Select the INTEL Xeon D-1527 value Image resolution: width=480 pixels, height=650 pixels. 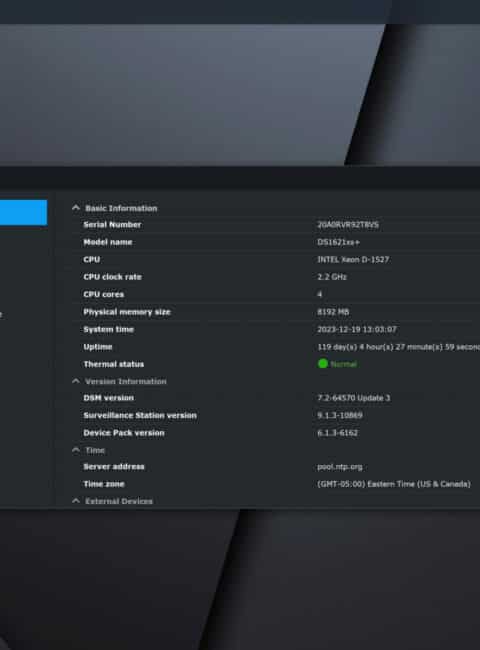click(353, 260)
